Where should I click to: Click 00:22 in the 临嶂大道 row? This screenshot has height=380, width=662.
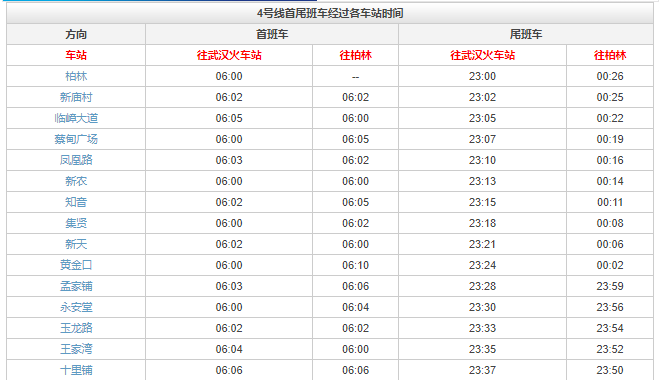coord(610,118)
